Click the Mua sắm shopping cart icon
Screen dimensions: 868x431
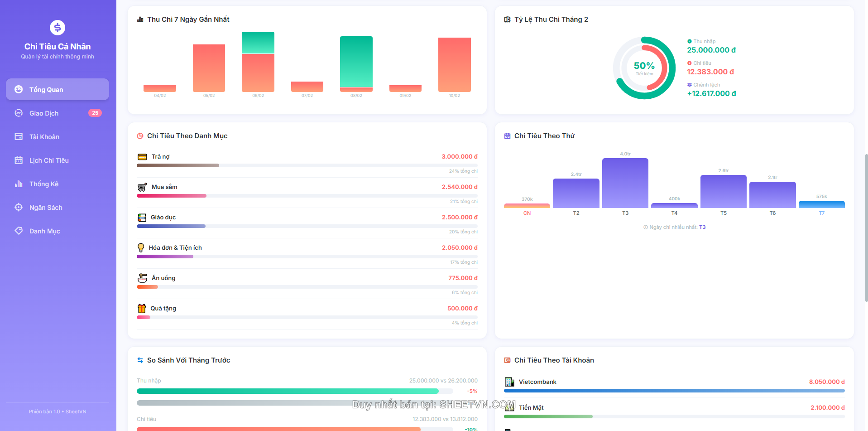[x=142, y=187]
